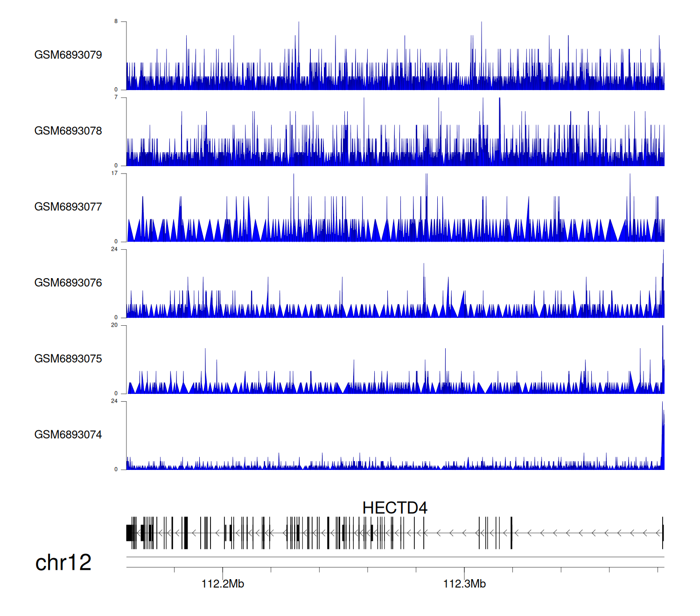Viewport: 700px width, 616px height.
Task: Click the GSM6893079 track label
Action: [68, 55]
